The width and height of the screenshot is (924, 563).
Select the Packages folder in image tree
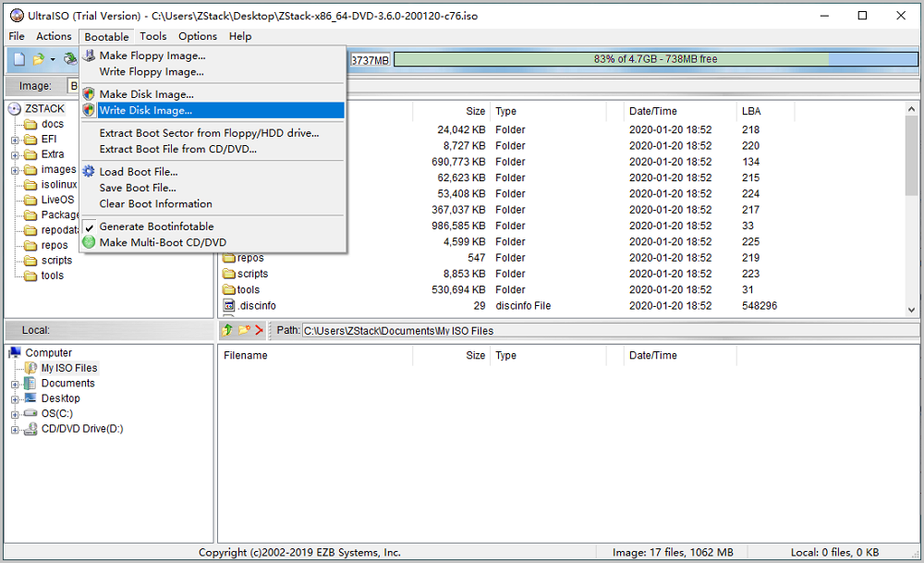(x=59, y=214)
